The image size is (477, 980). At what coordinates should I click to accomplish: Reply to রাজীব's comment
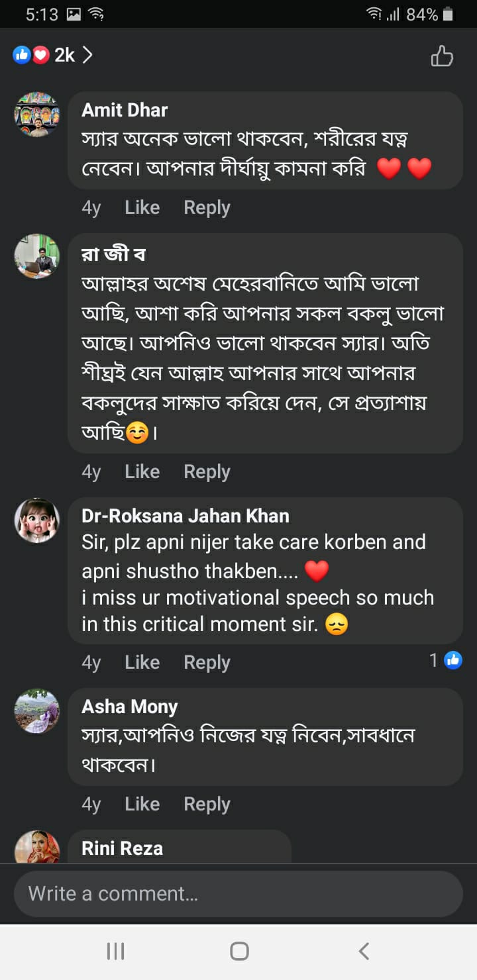[207, 471]
